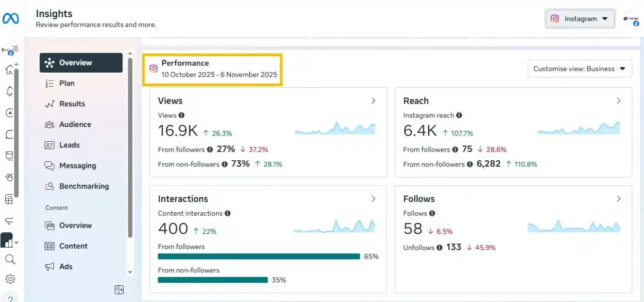Collapse the sidebar panel icon

pos(119,290)
